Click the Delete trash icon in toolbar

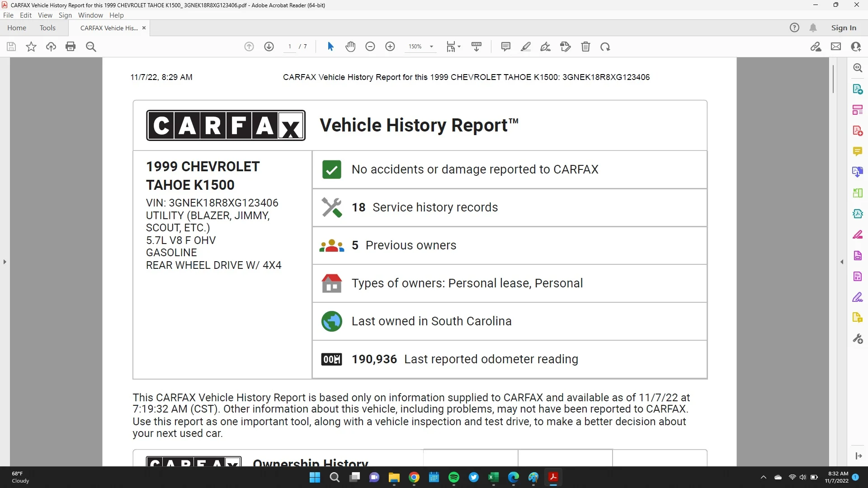click(585, 47)
